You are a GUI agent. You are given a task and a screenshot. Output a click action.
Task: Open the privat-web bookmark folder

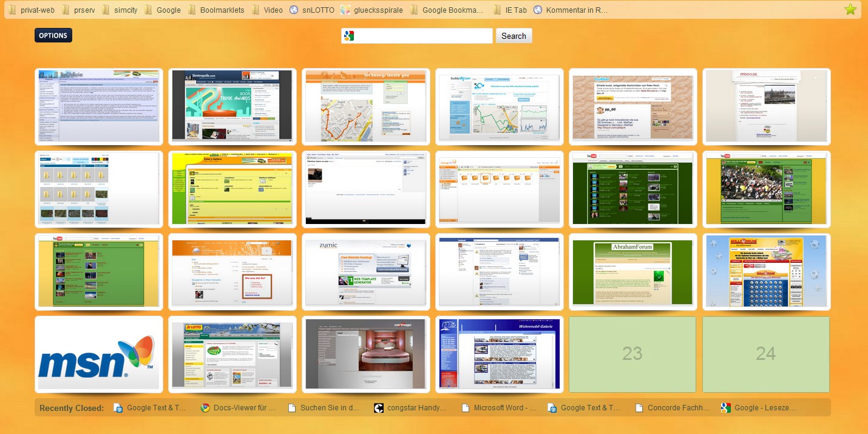pyautogui.click(x=32, y=10)
